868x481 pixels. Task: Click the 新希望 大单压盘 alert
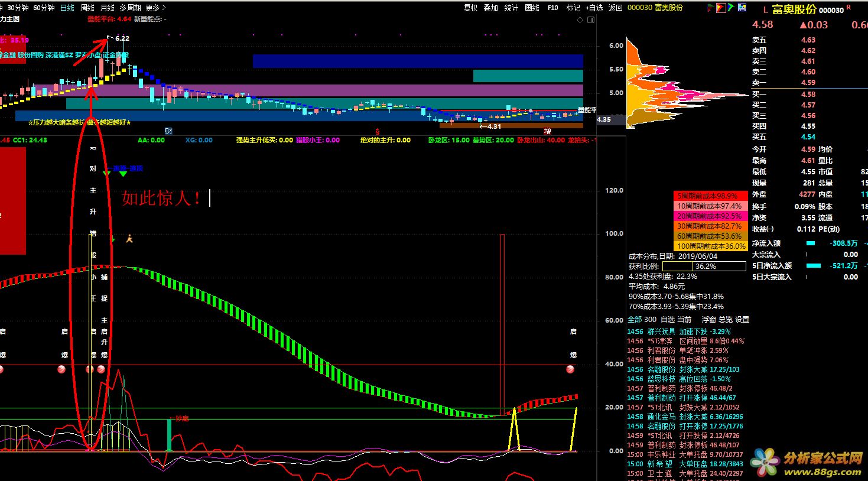685,464
